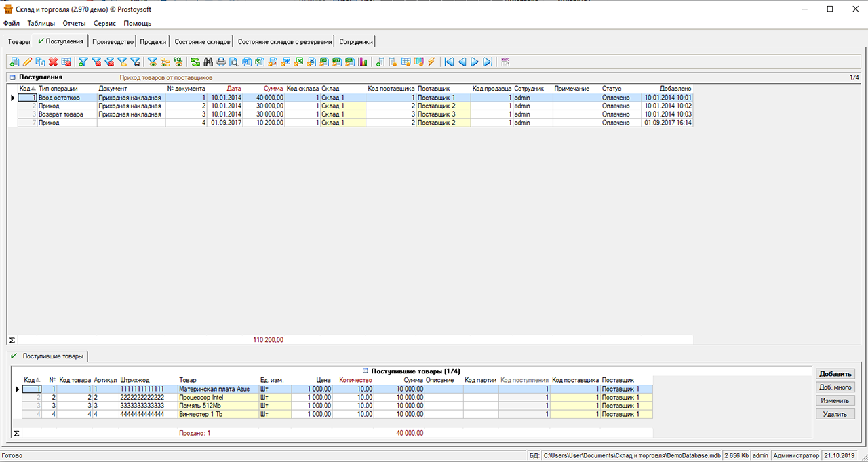
Task: Sort by the Код column header
Action: tap(25, 89)
